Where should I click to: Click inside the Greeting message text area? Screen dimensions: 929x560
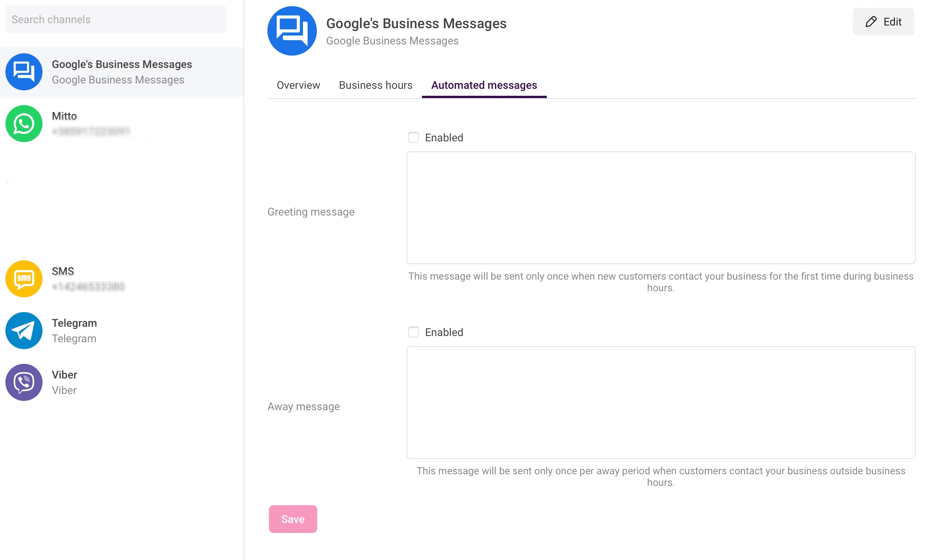(x=661, y=208)
